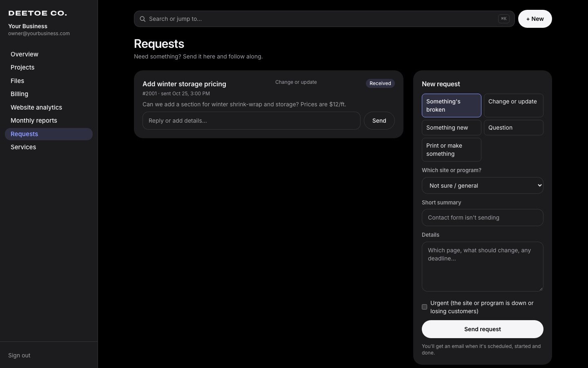Click the Received status badge
Viewport: 588px width, 368px height.
coord(380,83)
